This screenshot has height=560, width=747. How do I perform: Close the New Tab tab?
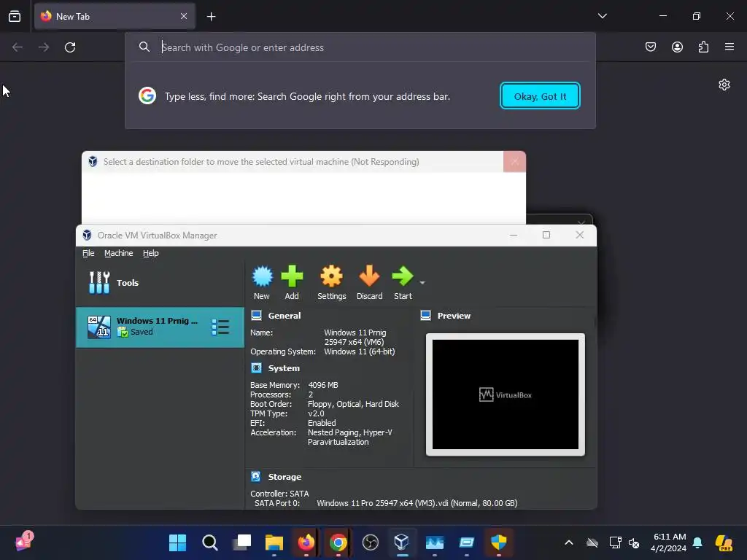(x=184, y=16)
